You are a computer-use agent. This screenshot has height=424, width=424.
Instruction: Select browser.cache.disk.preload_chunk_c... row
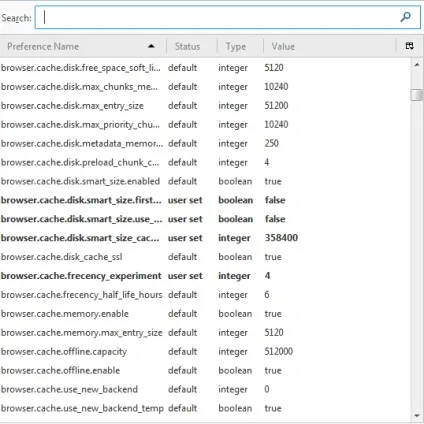[205, 162]
